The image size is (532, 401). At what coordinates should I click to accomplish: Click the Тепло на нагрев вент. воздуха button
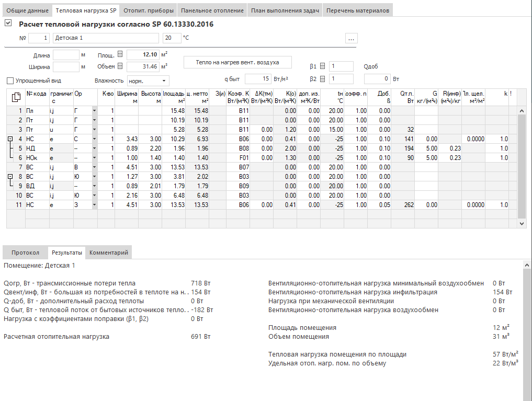(237, 62)
